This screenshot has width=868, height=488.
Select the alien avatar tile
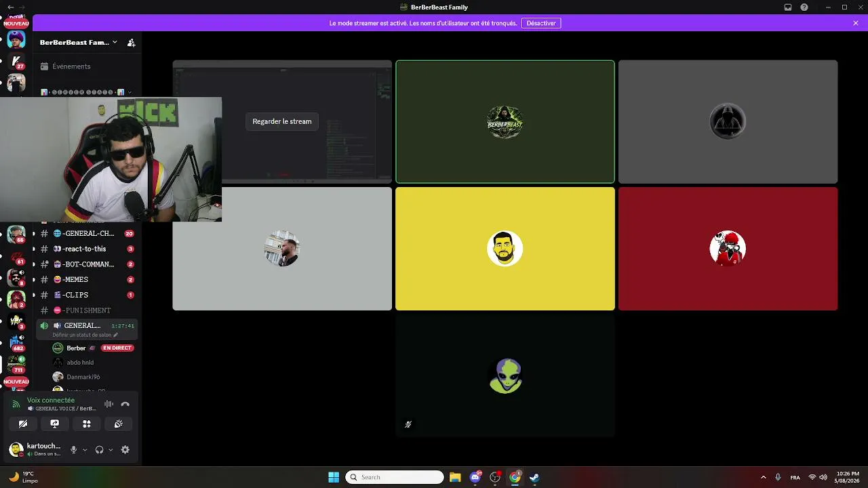point(505,376)
